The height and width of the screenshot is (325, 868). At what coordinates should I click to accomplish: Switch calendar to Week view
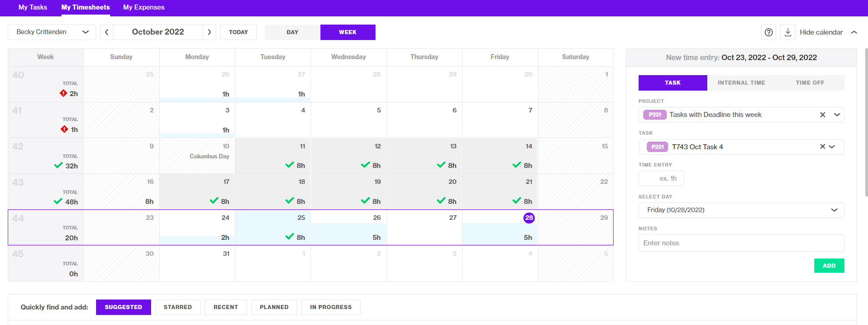point(348,32)
